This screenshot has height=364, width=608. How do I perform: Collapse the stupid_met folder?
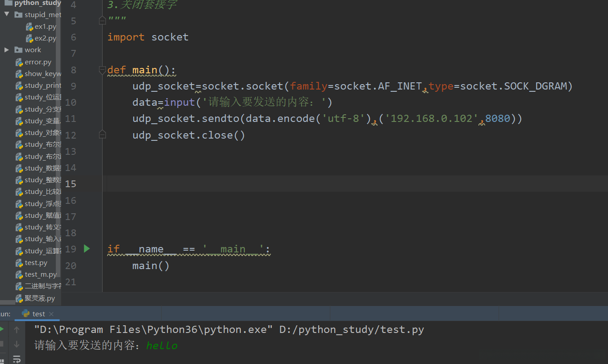tap(6, 14)
